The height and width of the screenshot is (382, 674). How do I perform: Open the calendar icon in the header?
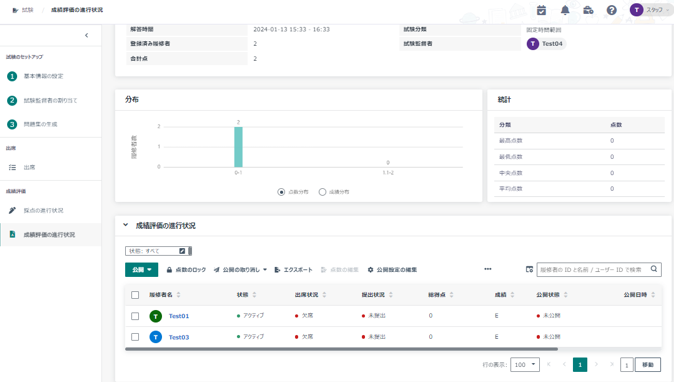(x=541, y=10)
